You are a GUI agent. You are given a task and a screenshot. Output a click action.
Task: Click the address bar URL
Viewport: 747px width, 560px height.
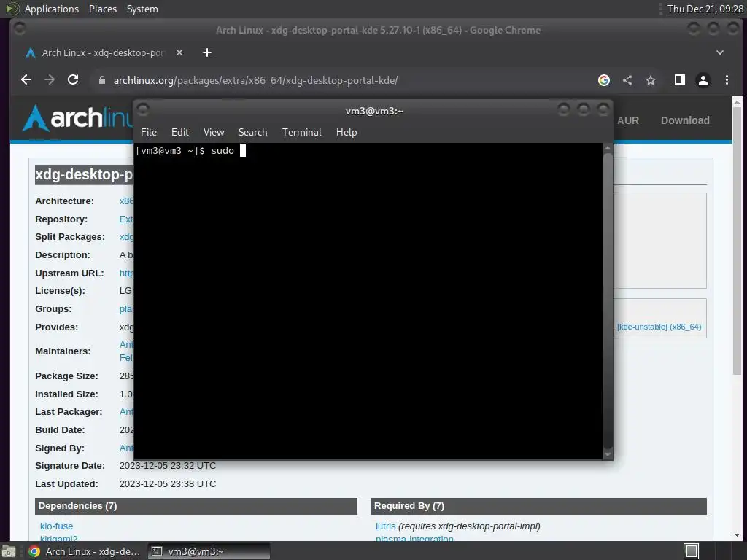(x=255, y=80)
